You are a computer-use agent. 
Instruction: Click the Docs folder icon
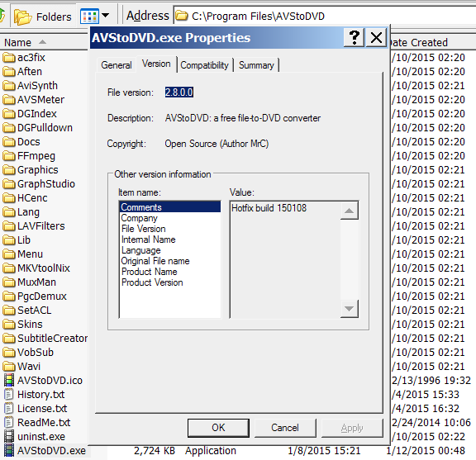coord(8,142)
